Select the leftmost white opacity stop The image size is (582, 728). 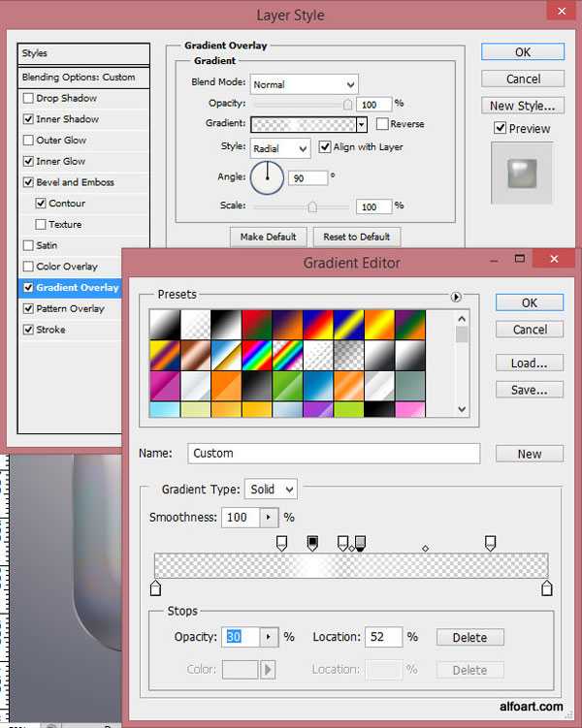(x=281, y=543)
